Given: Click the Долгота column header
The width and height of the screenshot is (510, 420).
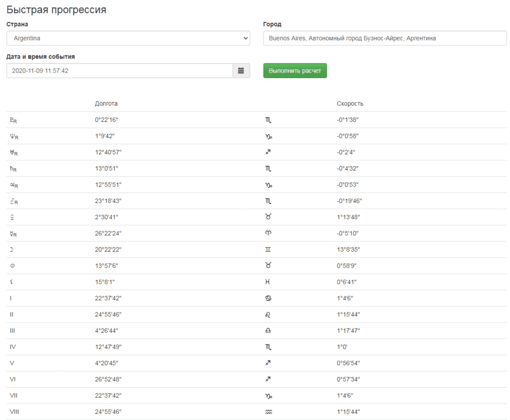Looking at the screenshot, I should (106, 104).
